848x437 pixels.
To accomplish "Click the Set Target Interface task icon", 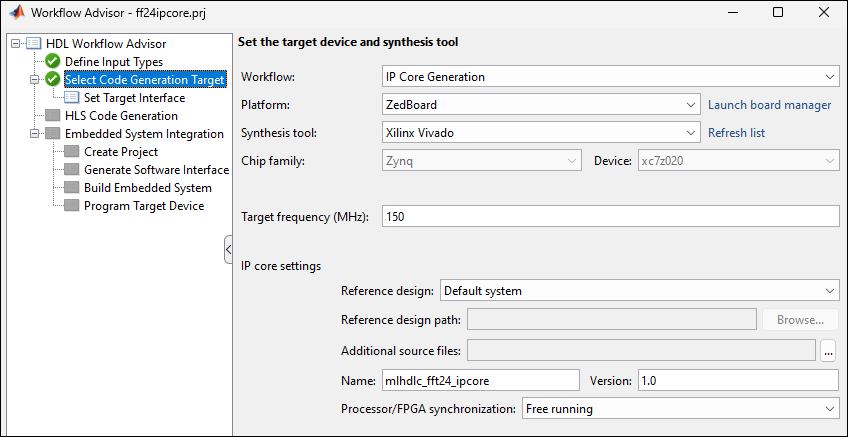I will [72, 98].
